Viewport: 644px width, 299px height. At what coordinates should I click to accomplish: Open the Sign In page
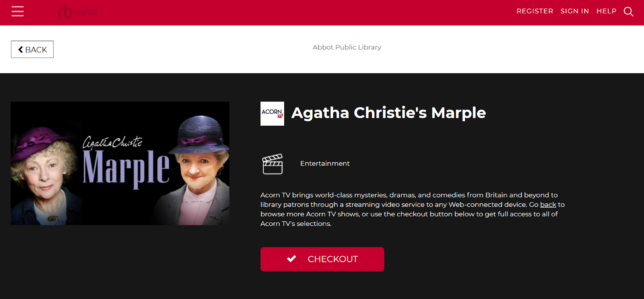point(574,11)
